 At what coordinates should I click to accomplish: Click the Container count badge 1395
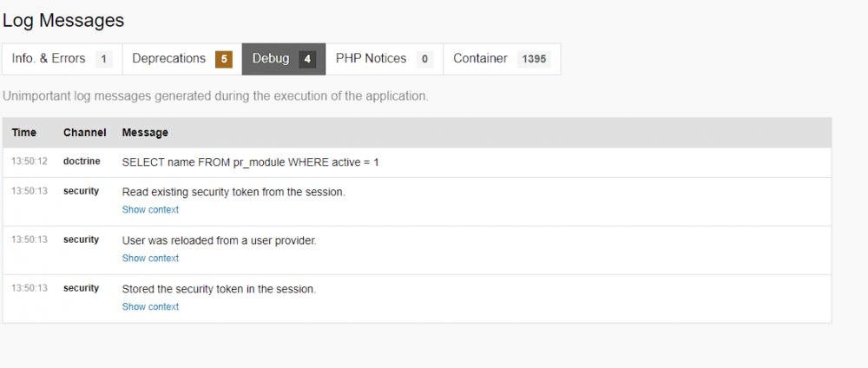pyautogui.click(x=534, y=59)
